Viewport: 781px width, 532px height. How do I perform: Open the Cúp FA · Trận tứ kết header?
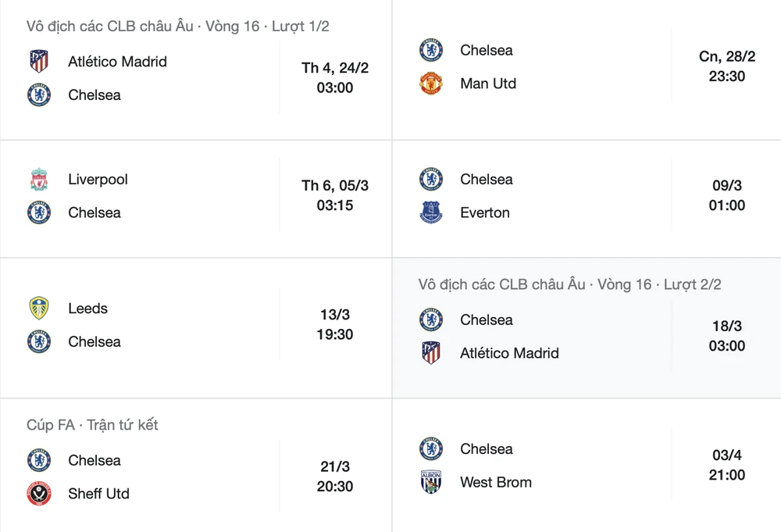(92, 425)
